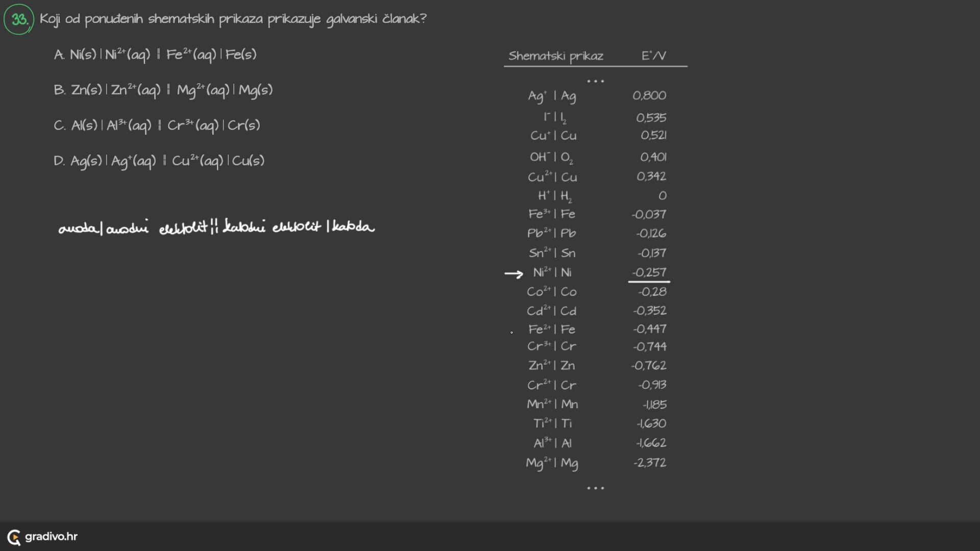Click the arrow pointing at Ni²⁺ | Ni
This screenshot has width=980, height=551.
point(513,274)
